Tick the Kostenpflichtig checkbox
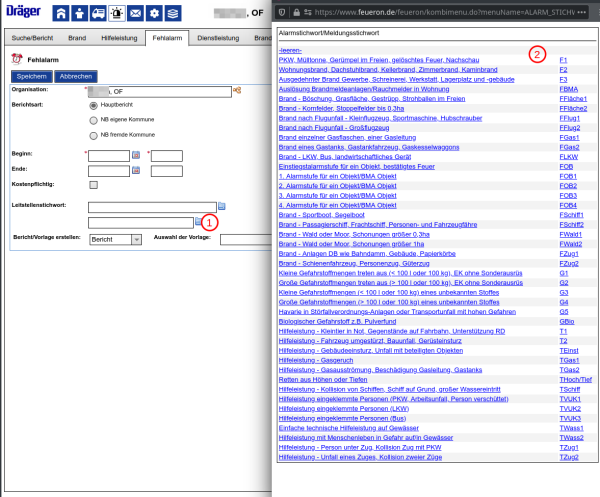Viewport: 600px width, 497px height. [94, 185]
